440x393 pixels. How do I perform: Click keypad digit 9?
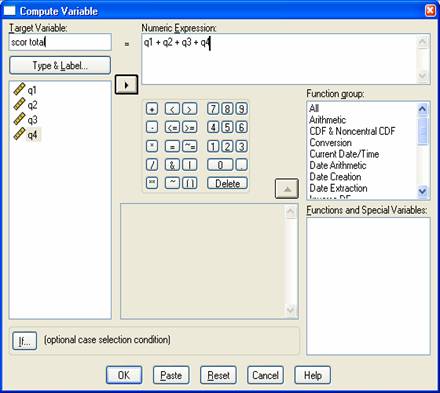pos(242,109)
